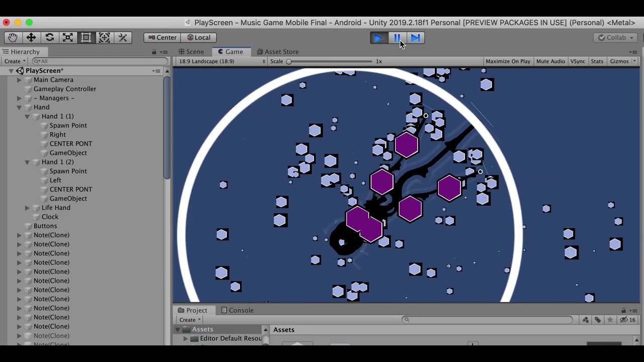Open the Favorites star button
Screen dimensions: 644x362
pos(610,320)
